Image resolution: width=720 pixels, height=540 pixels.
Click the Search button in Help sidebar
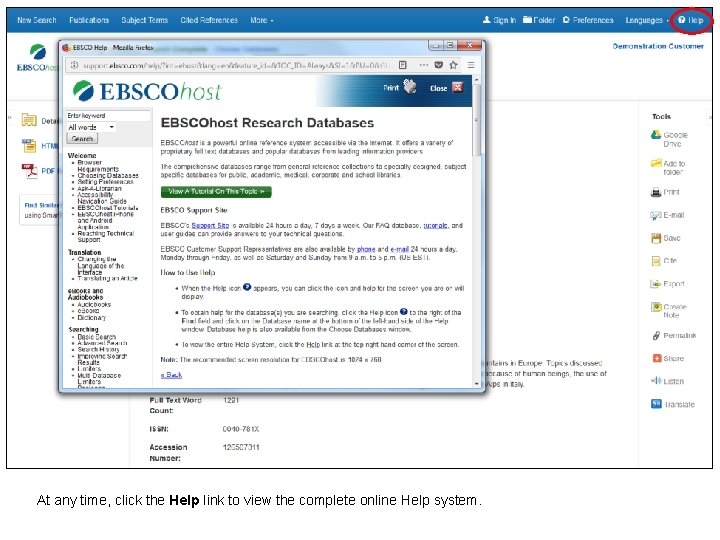click(82, 139)
